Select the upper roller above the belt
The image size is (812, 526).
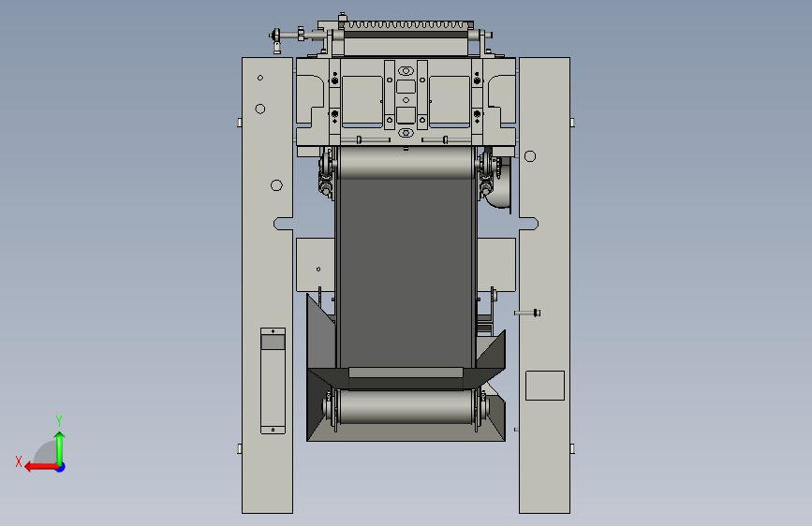406,163
